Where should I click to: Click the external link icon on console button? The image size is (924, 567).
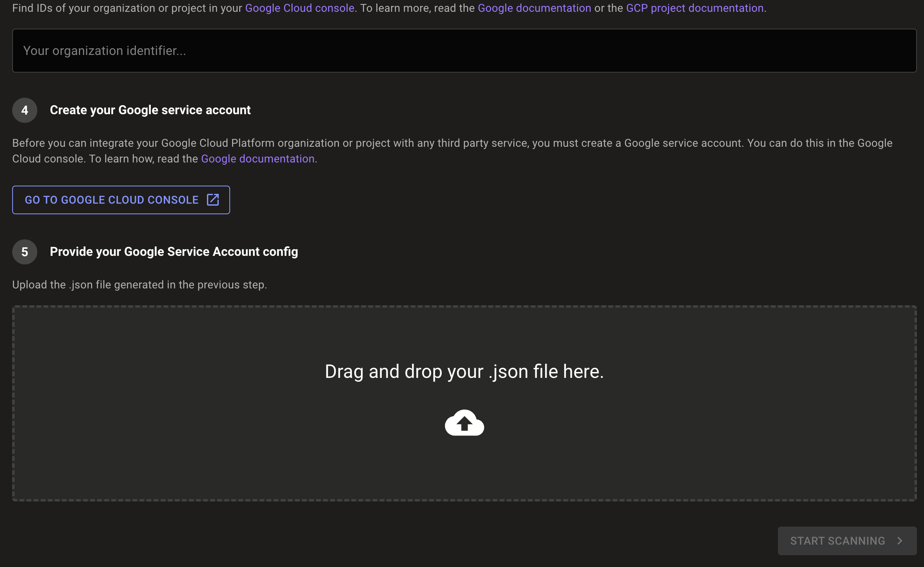(213, 200)
